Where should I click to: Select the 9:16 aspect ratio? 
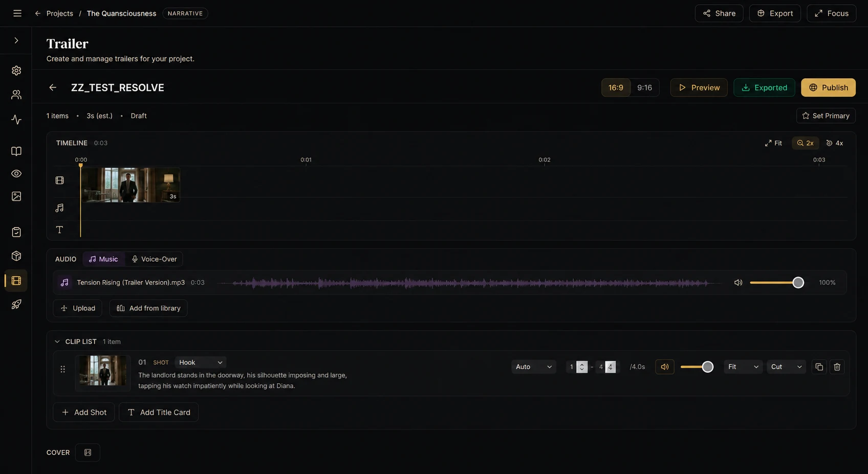click(x=644, y=87)
